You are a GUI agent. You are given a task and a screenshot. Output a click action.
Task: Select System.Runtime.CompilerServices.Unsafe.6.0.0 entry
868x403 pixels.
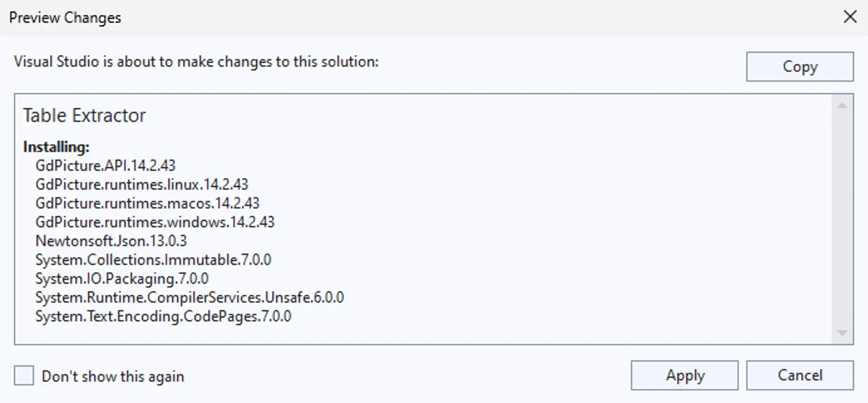189,298
